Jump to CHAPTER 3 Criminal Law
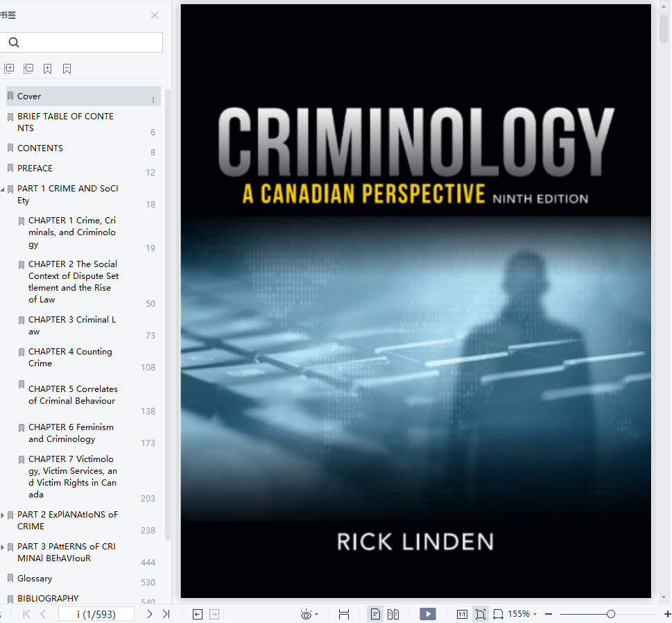Viewport: 672px width, 623px height. click(x=72, y=325)
